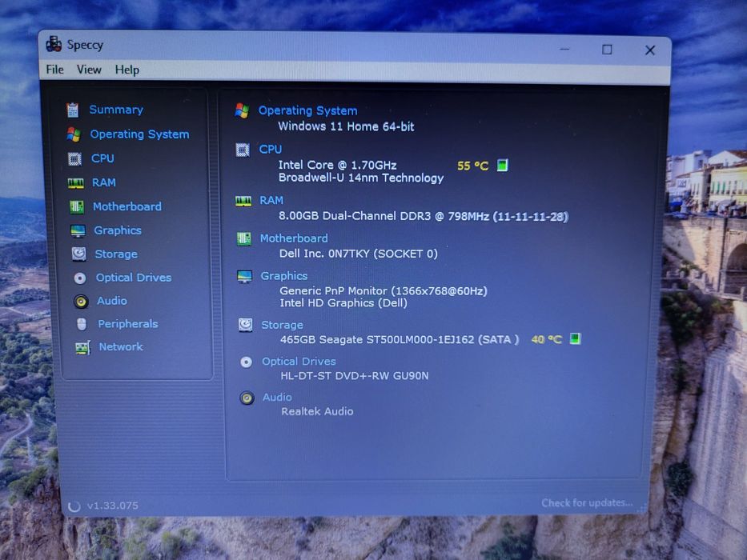The width and height of the screenshot is (747, 560).
Task: Click the Storage hard drive icon in sidebar
Action: (x=79, y=254)
